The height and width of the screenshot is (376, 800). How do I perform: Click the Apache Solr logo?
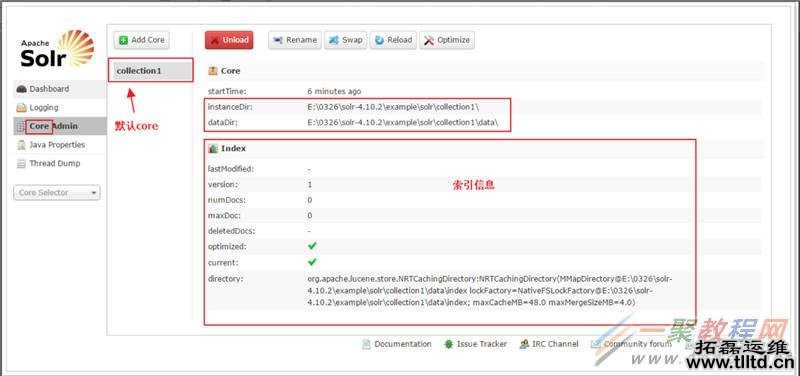click(57, 48)
